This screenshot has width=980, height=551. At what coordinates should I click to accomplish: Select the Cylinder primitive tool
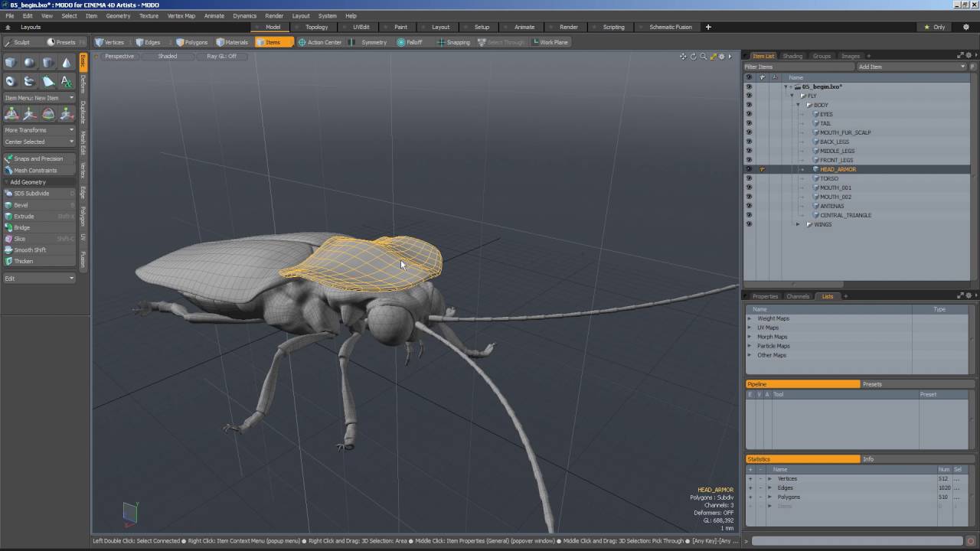pos(48,63)
